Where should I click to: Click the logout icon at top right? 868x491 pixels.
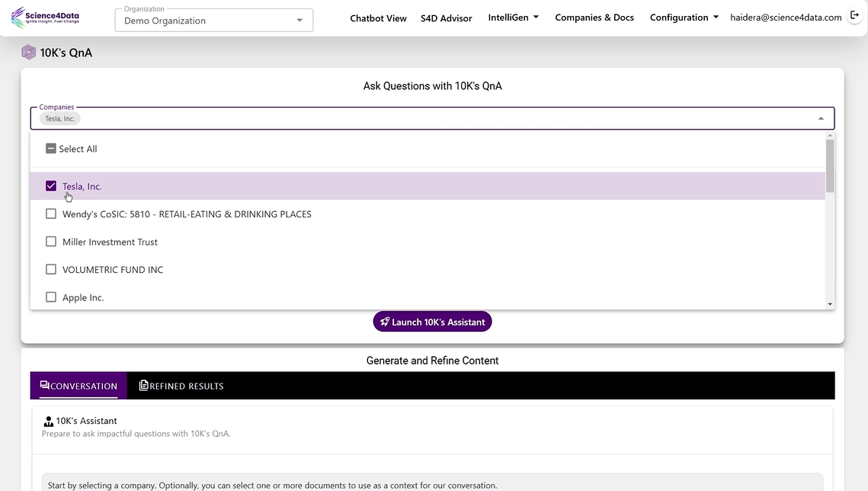(855, 15)
